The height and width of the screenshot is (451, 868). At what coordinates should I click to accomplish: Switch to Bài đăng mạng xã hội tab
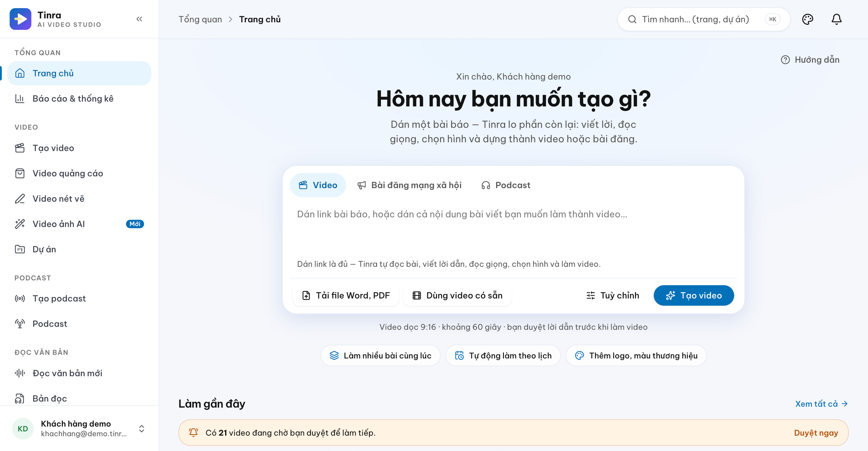[x=409, y=185]
